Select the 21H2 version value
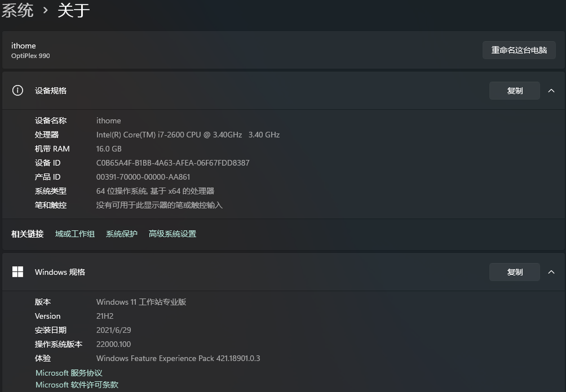Image resolution: width=566 pixels, height=392 pixels. tap(105, 316)
